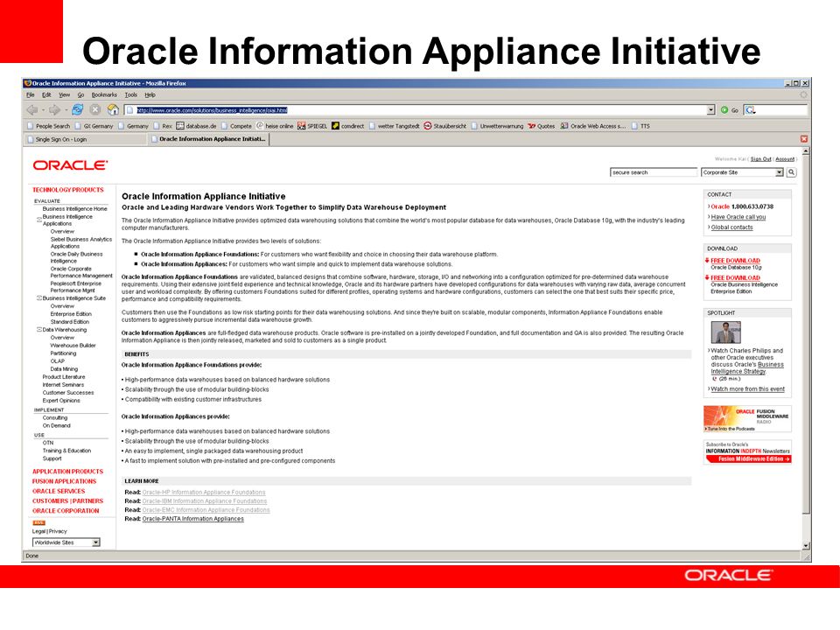Screen dimensions: 840x630
Task: Open the Back button history dropdown arrow
Action: click(x=42, y=110)
